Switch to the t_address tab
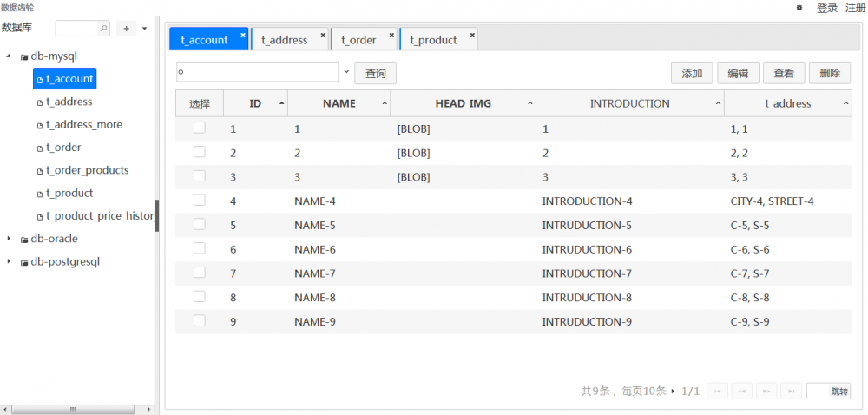Image resolution: width=868 pixels, height=415 pixels. click(x=284, y=40)
